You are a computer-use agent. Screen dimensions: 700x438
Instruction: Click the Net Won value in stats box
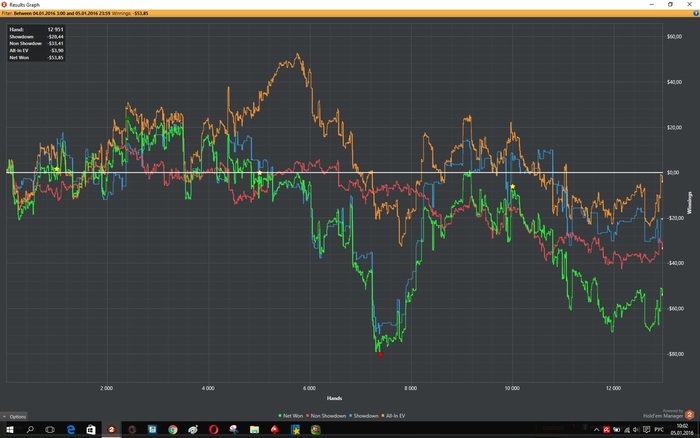pos(56,58)
